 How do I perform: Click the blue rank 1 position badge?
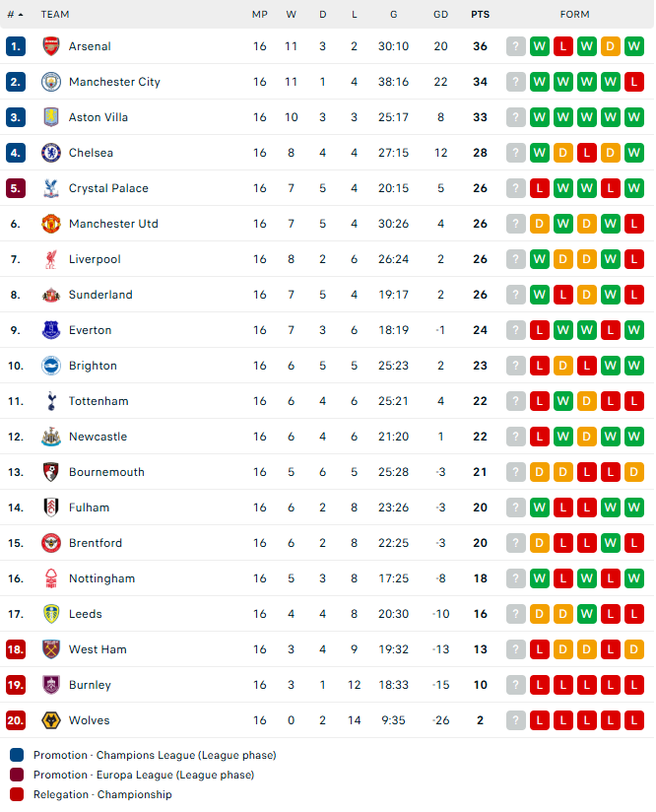pos(15,46)
